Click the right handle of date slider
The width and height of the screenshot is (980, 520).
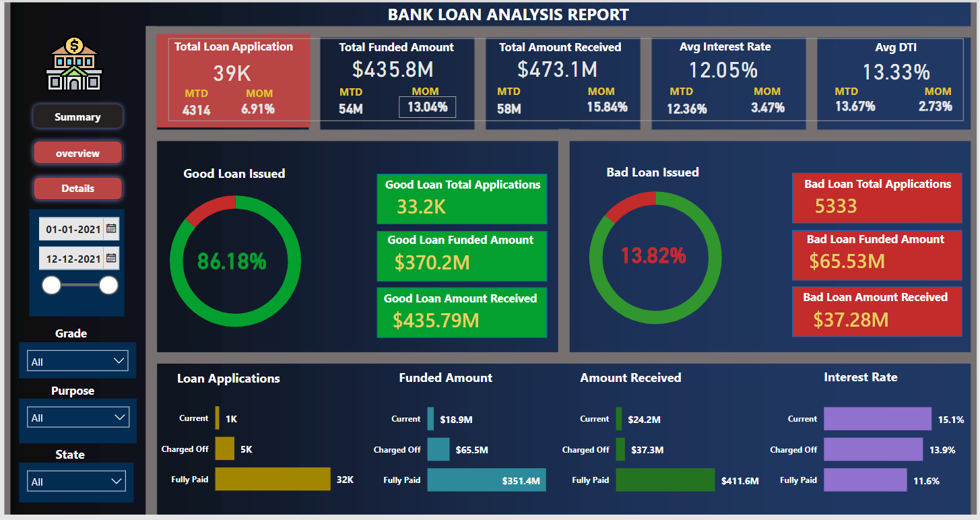[x=108, y=286]
